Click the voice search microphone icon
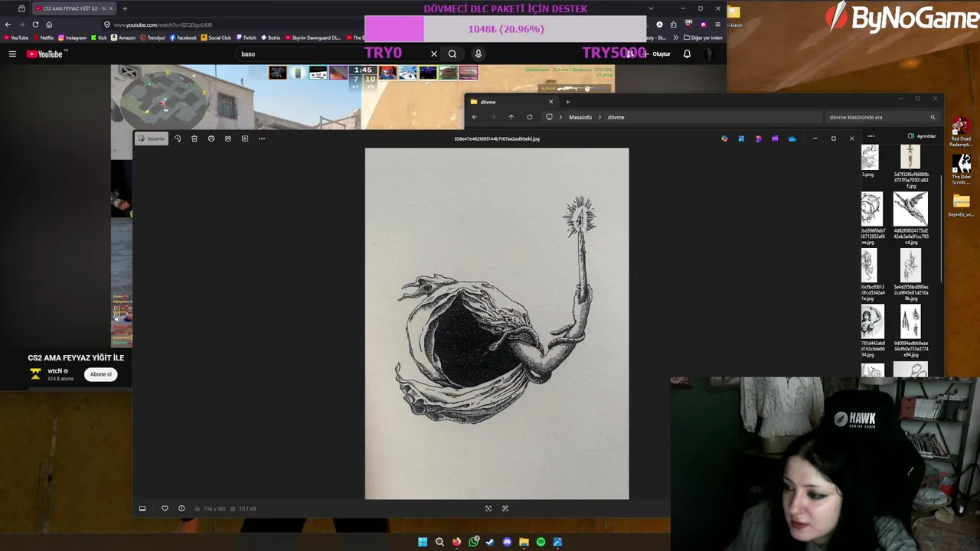Screen dimensions: 980x551 pyautogui.click(x=479, y=54)
